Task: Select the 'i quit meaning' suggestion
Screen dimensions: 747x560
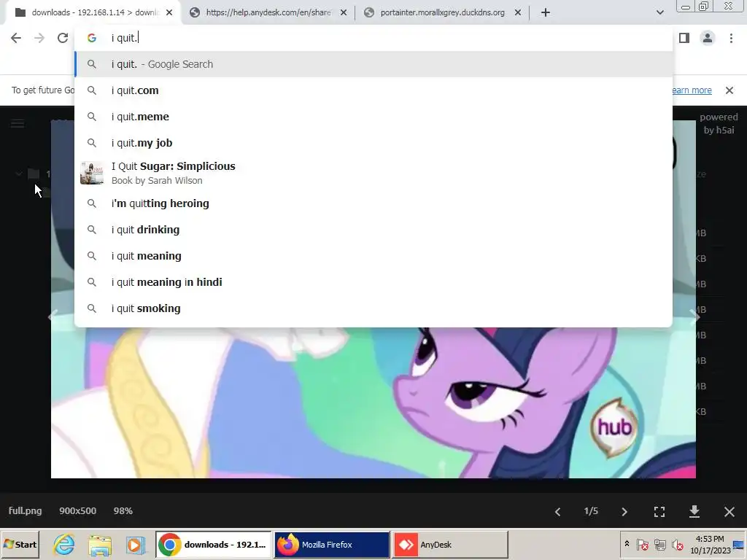Action: coord(373,256)
